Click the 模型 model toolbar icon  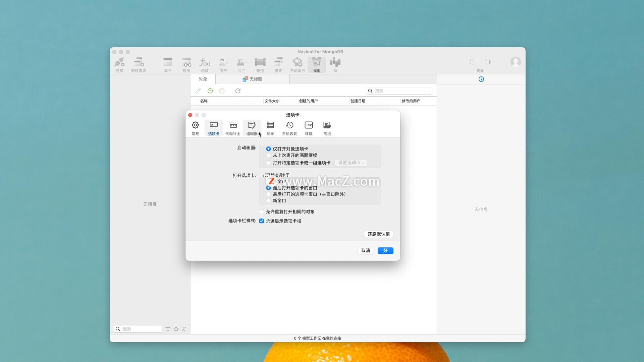pos(317,65)
